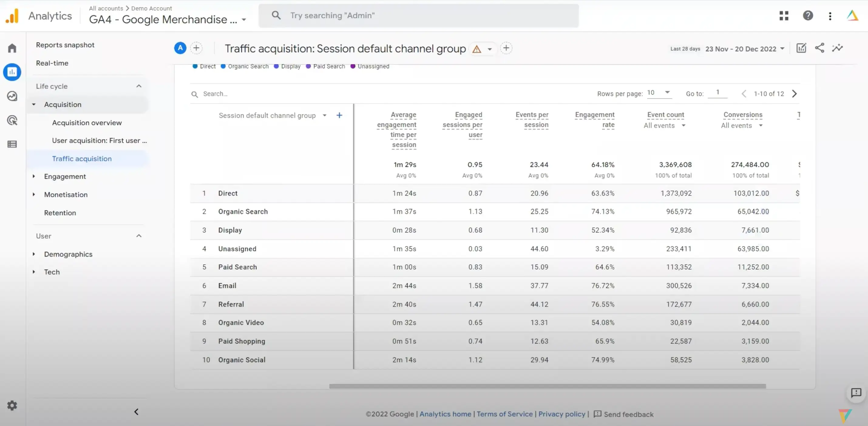Collapse the Life cycle section
Screen dimensions: 868x426
pyautogui.click(x=139, y=86)
